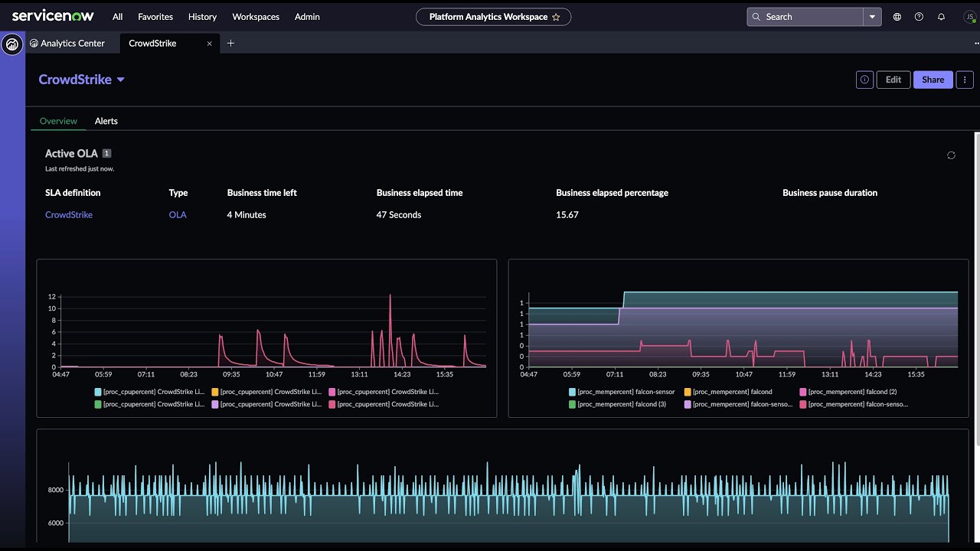The height and width of the screenshot is (551, 980).
Task: Click the magnifier icon in Search
Action: pyautogui.click(x=757, y=17)
